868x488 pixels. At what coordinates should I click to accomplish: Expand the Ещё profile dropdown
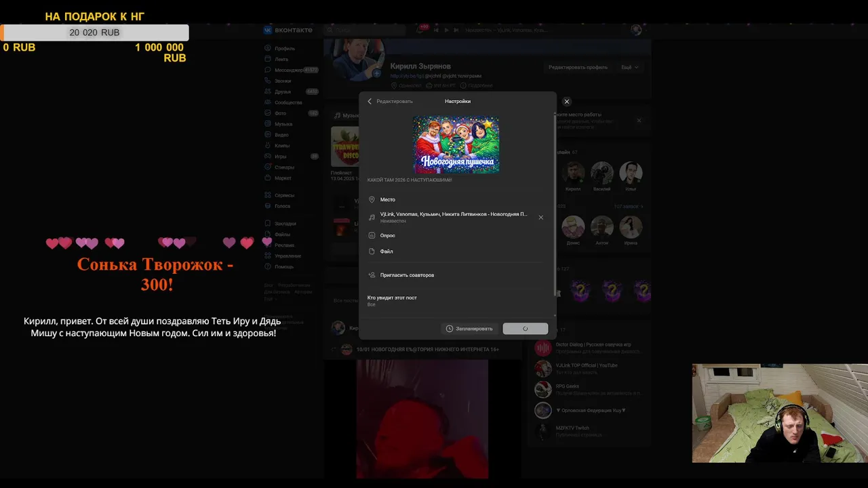pos(630,67)
